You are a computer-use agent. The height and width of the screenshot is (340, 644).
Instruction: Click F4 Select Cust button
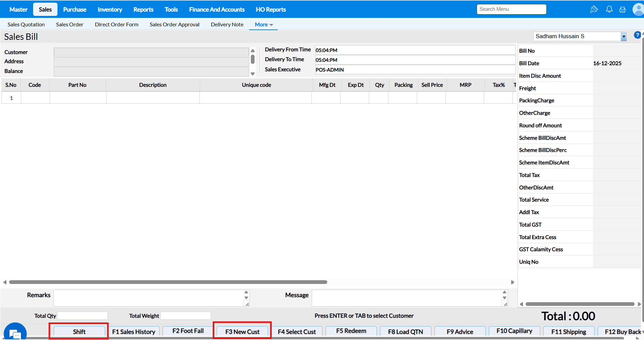click(297, 332)
